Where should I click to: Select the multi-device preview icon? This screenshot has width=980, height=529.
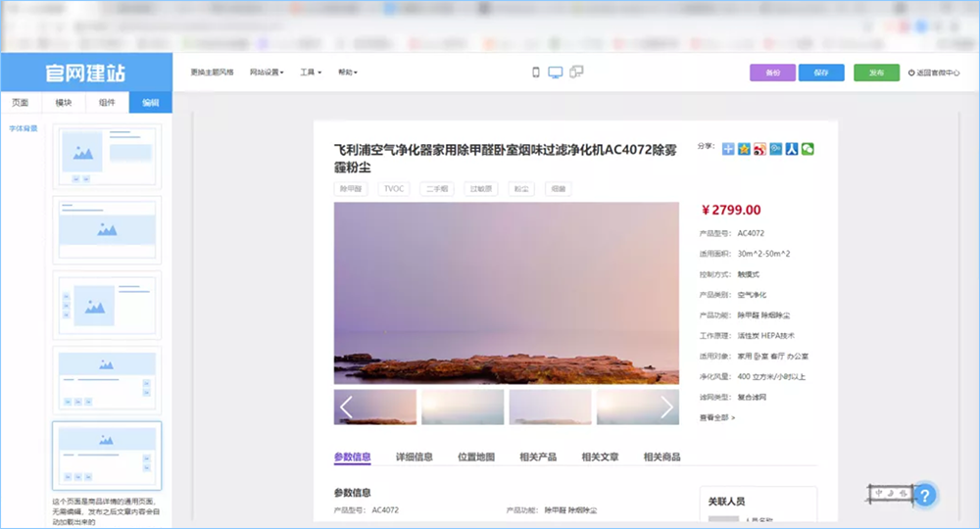pyautogui.click(x=576, y=72)
